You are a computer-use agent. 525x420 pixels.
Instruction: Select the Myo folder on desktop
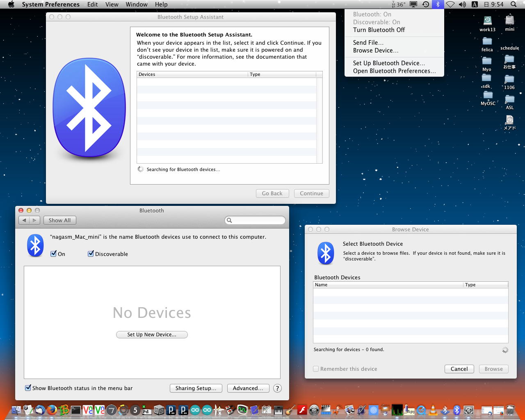tap(487, 64)
